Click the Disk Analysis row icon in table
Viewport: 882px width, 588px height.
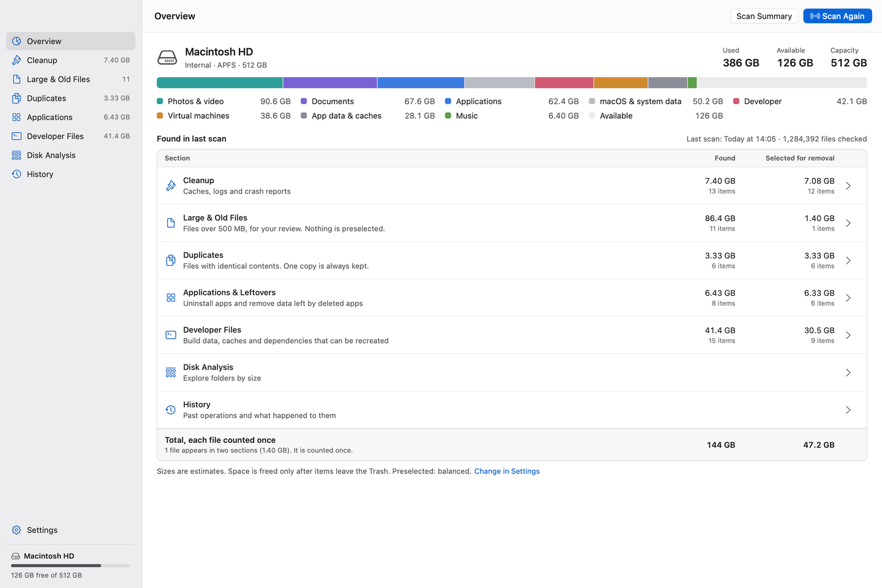171,372
